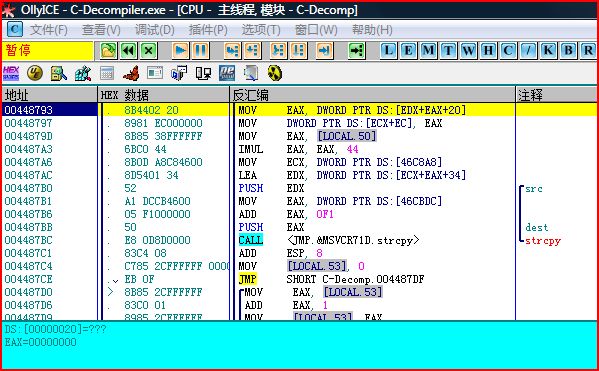The width and height of the screenshot is (599, 371).
Task: Click the 注释 column header
Action: (x=557, y=95)
